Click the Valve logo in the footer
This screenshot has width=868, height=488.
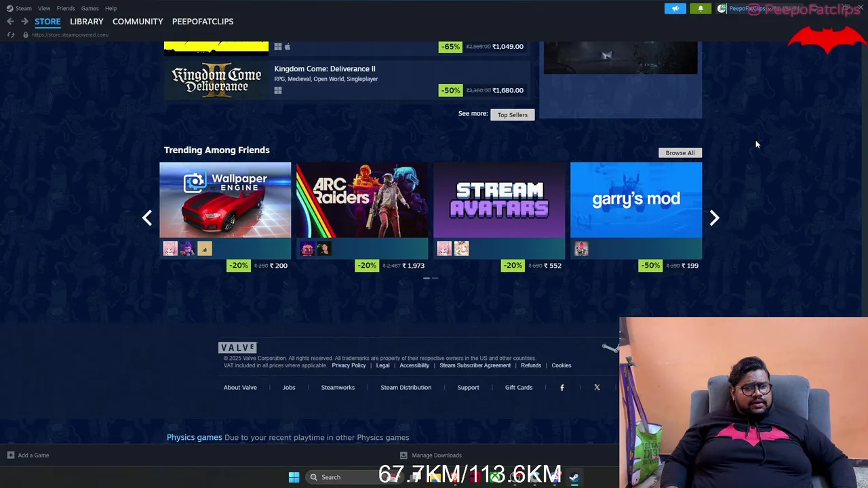237,348
